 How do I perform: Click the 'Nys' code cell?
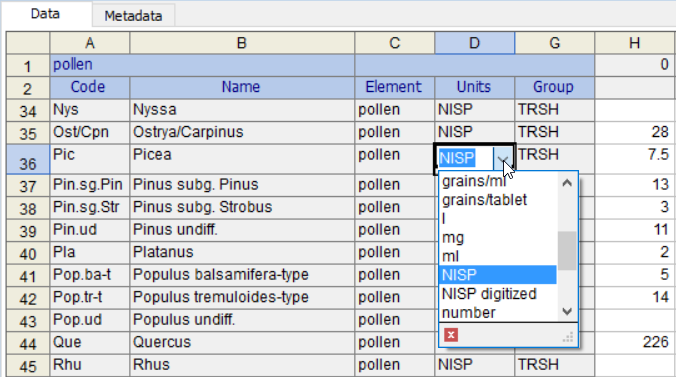90,110
